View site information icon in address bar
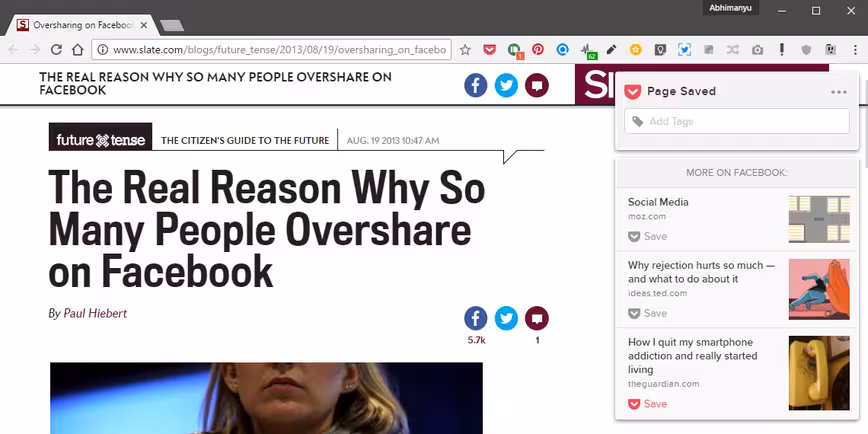868x434 pixels. coord(102,50)
